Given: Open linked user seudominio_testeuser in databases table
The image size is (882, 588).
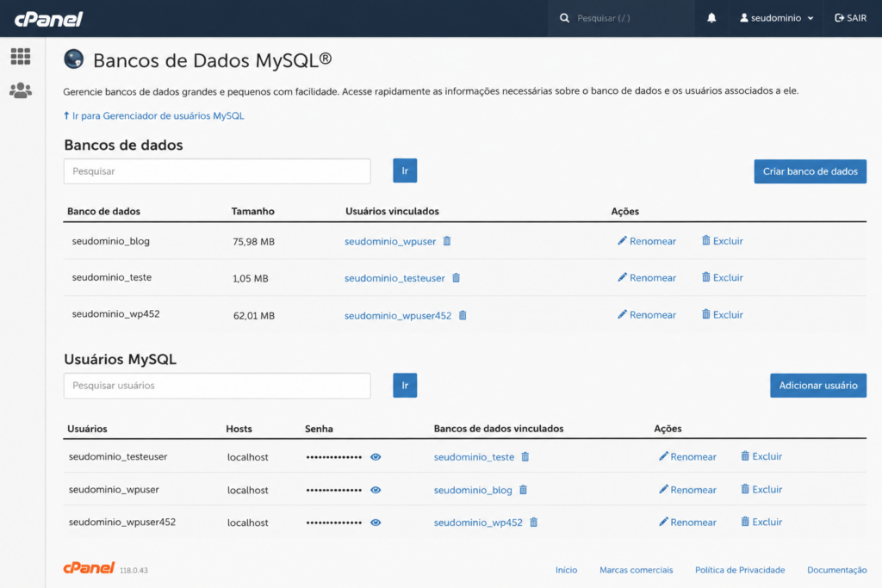Looking at the screenshot, I should pos(394,278).
